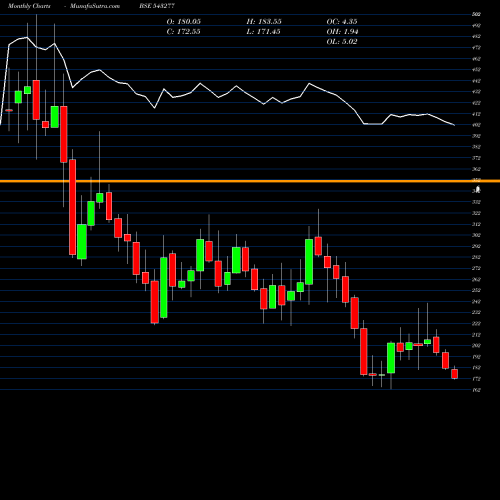Click the orange horizontal price line

pos(250,181)
